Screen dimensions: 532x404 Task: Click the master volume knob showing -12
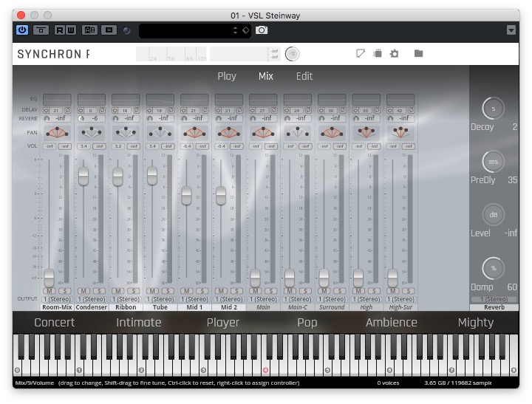(292, 54)
